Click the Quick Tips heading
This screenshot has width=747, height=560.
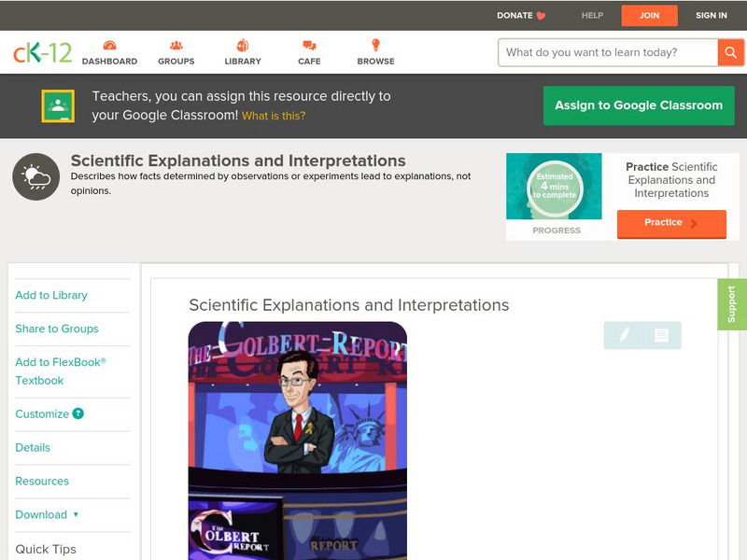click(x=46, y=549)
